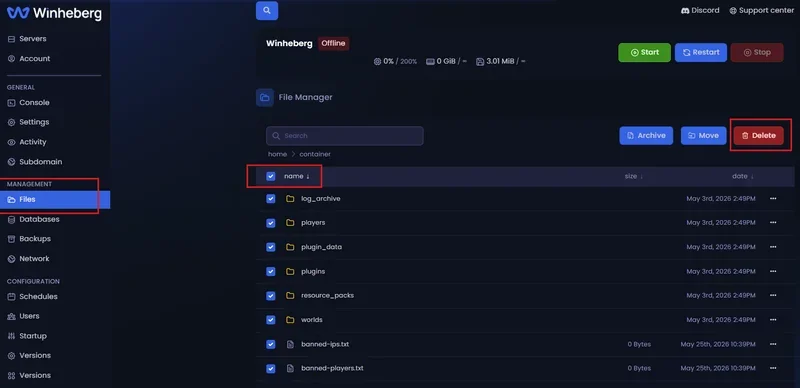Image resolution: width=800 pixels, height=388 pixels.
Task: Click the blue search icon button
Action: tap(267, 11)
